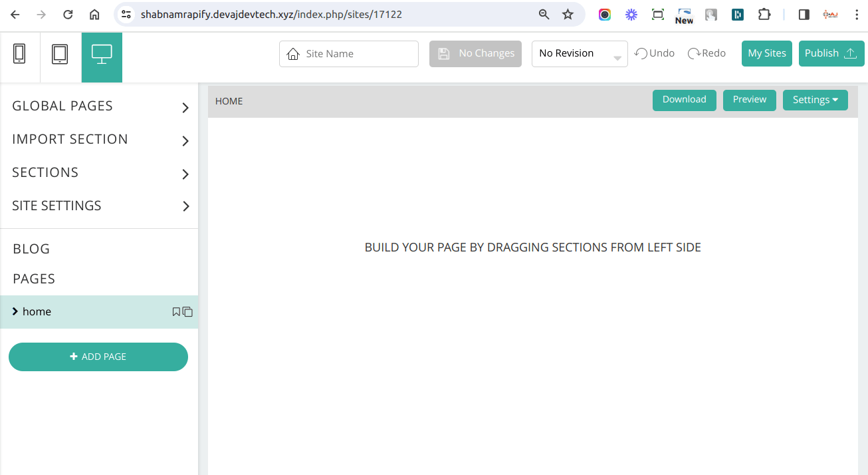Open the Sections menu
Screen dimensions: 868x475
pyautogui.click(x=100, y=173)
